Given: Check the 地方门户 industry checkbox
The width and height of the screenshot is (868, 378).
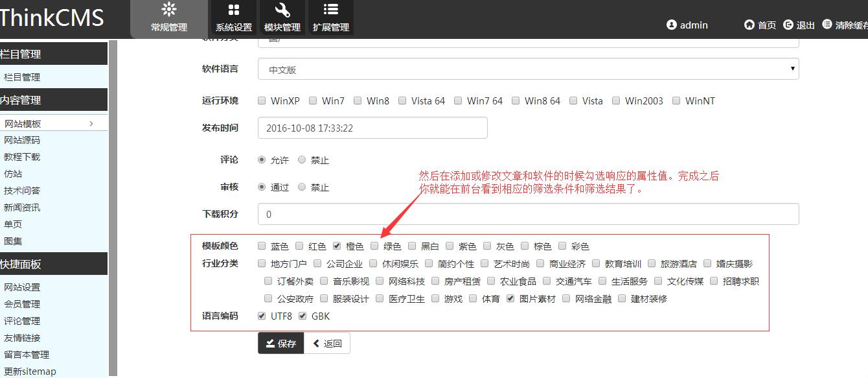Looking at the screenshot, I should point(262,263).
